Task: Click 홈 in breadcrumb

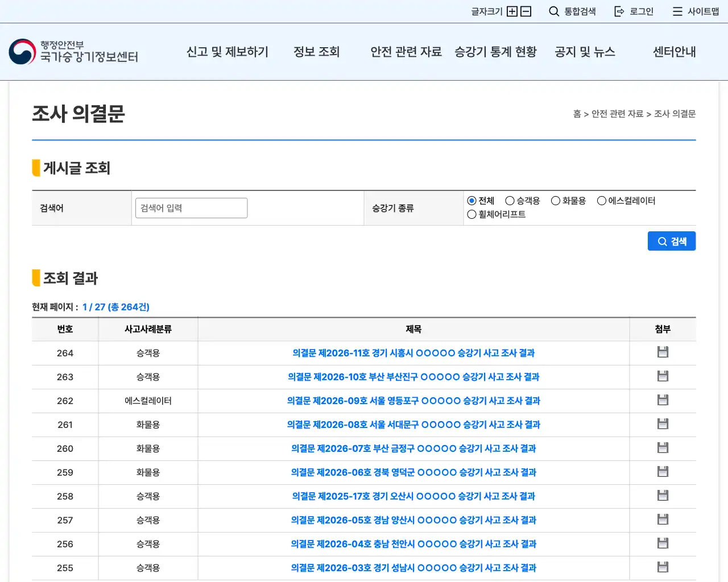Action: point(577,114)
